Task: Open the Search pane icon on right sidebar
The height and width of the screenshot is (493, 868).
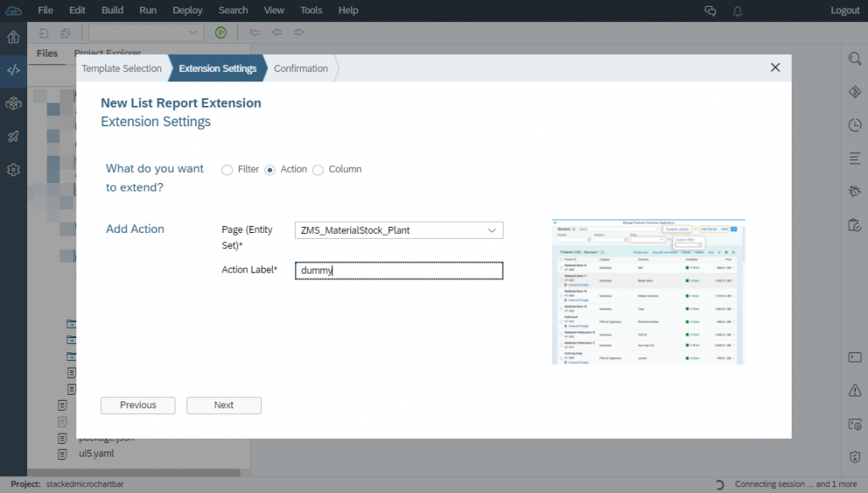Action: click(x=854, y=58)
